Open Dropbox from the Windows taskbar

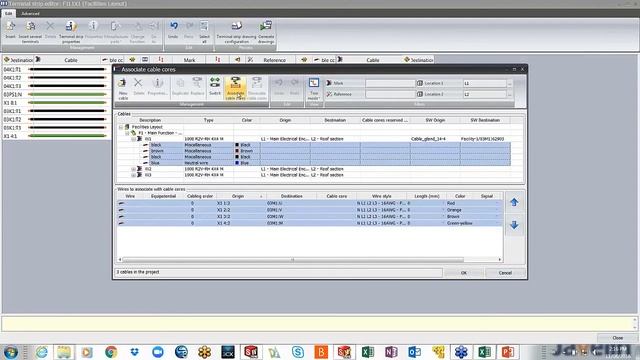tap(134, 351)
